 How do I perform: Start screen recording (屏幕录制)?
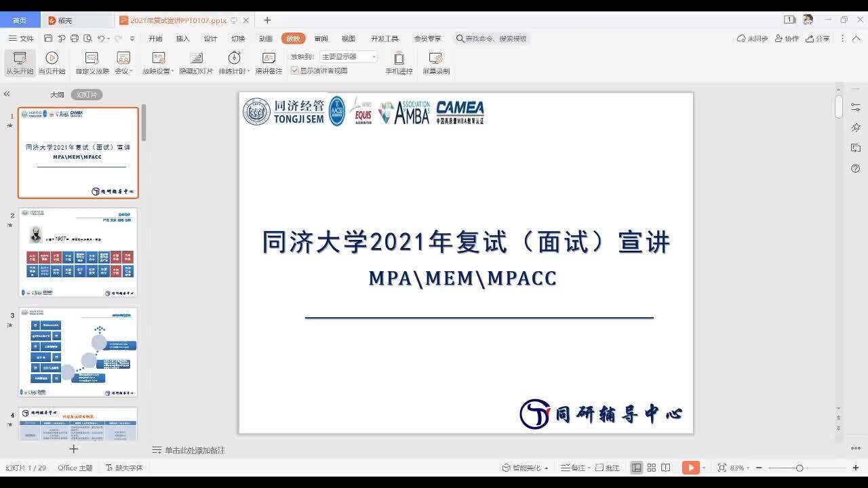coord(436,63)
